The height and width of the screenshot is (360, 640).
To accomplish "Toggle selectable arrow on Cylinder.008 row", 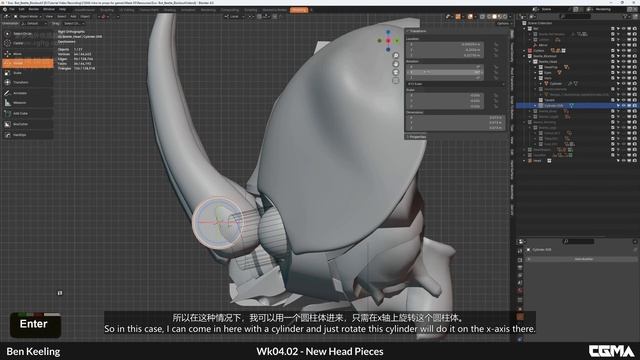I will pos(618,106).
